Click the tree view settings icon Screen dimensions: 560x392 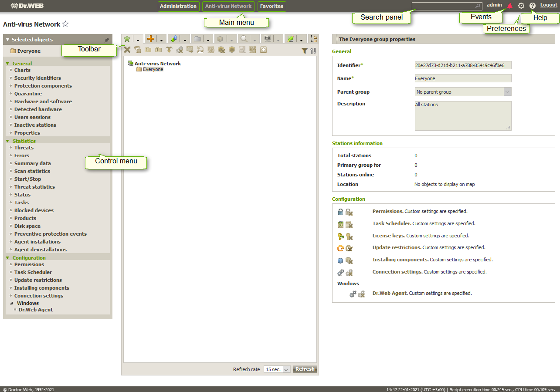coord(314,39)
